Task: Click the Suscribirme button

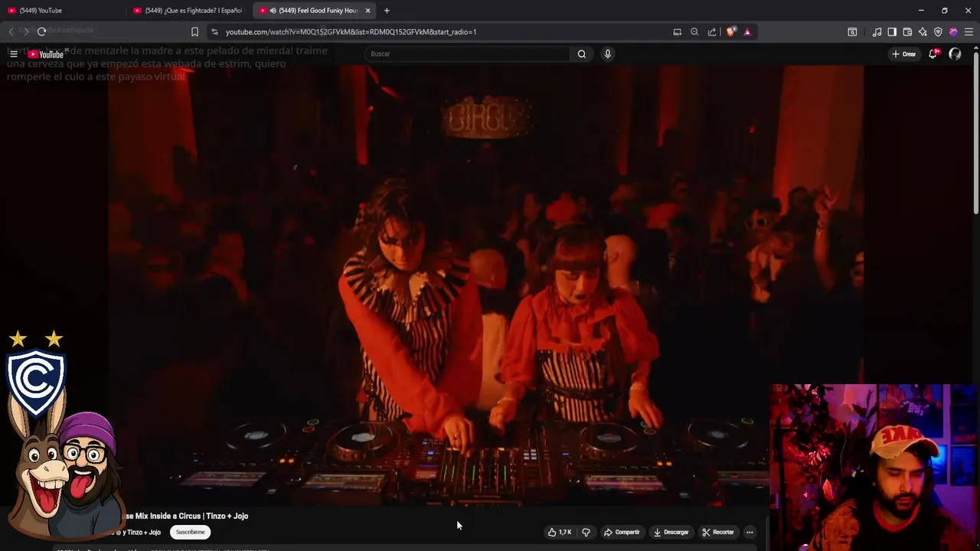Action: [191, 532]
